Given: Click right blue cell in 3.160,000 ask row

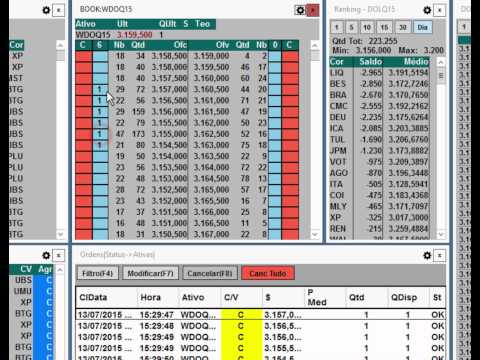Looking at the screenshot, I should pos(275,78).
